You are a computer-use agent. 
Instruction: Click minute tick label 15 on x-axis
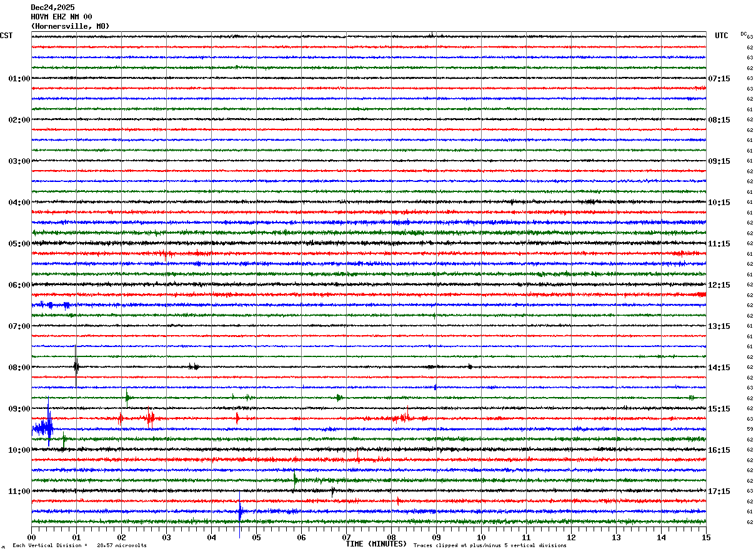(x=706, y=537)
